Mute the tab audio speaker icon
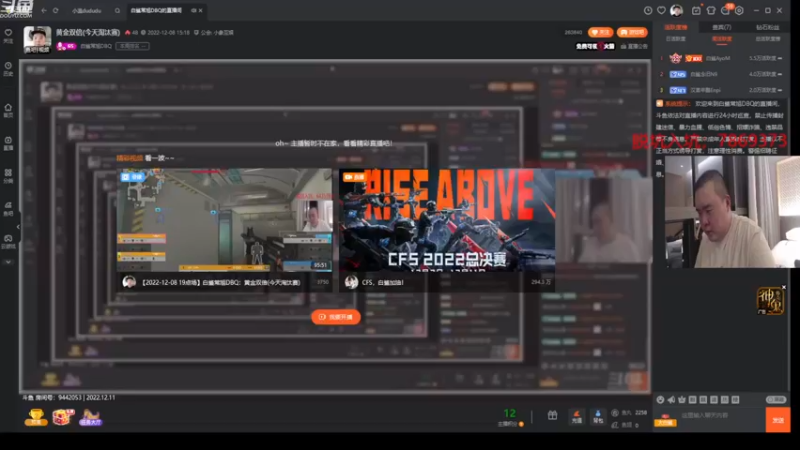This screenshot has height=450, width=800. [193, 10]
